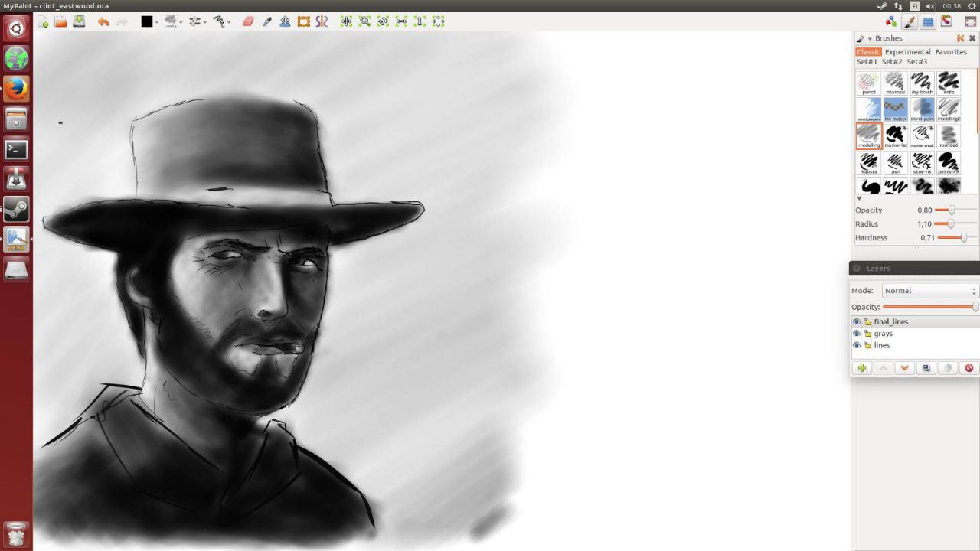Toggle visibility of the grays layer
Screen dimensions: 980x551
coord(857,334)
